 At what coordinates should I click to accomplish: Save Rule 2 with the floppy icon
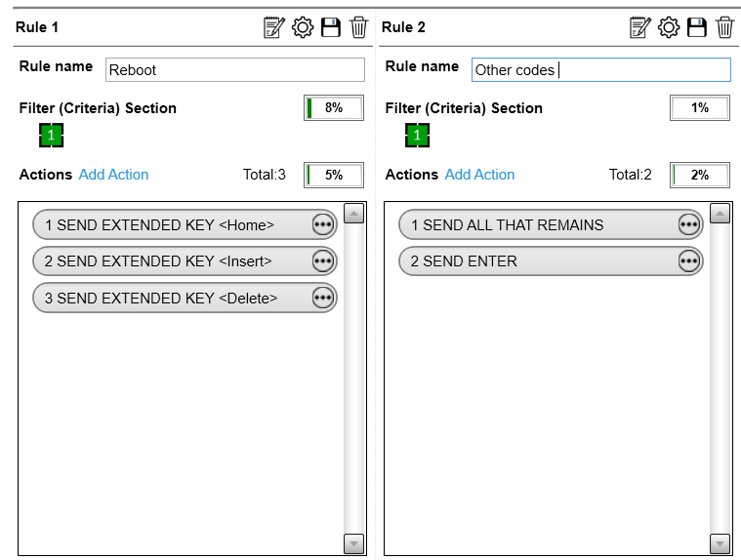(697, 27)
